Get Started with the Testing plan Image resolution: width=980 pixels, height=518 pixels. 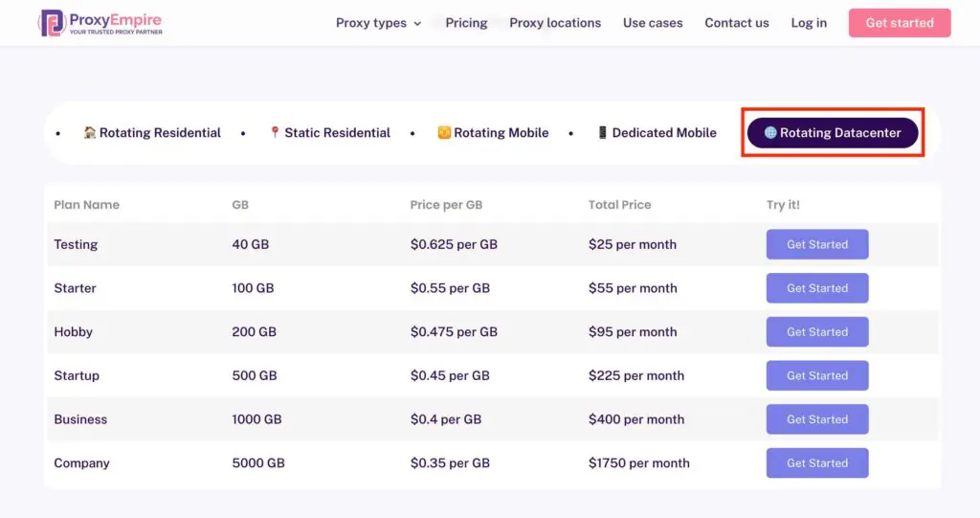click(x=817, y=244)
